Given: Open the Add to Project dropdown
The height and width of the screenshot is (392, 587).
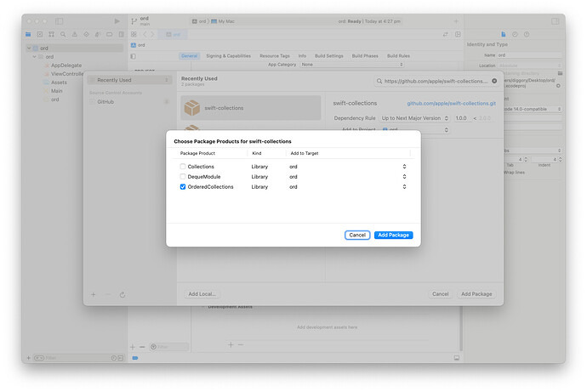Looking at the screenshot, I should [x=414, y=130].
